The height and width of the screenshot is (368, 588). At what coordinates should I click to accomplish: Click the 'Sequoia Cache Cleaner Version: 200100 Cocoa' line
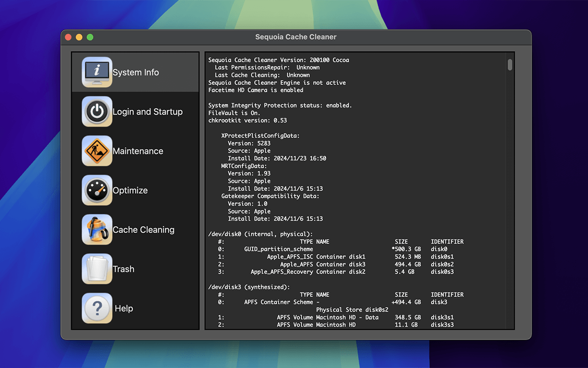point(279,60)
